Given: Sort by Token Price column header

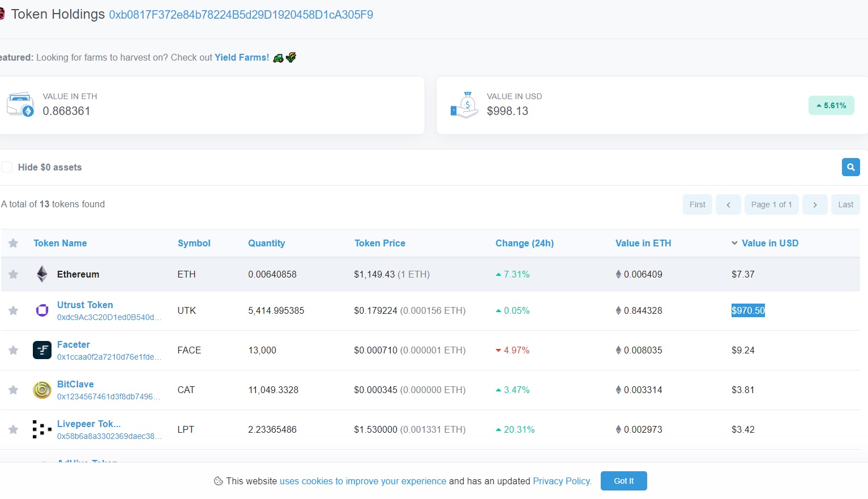Looking at the screenshot, I should point(380,243).
